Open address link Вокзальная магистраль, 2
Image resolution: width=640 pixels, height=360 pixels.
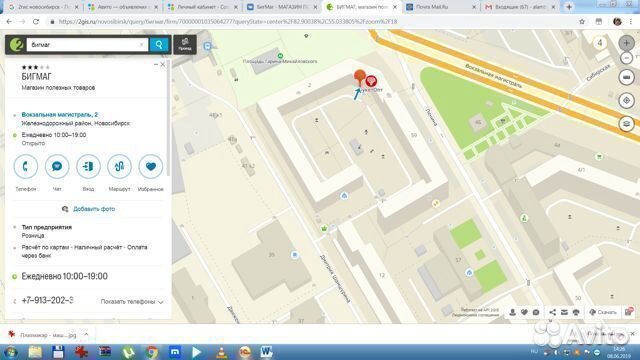(x=60, y=115)
